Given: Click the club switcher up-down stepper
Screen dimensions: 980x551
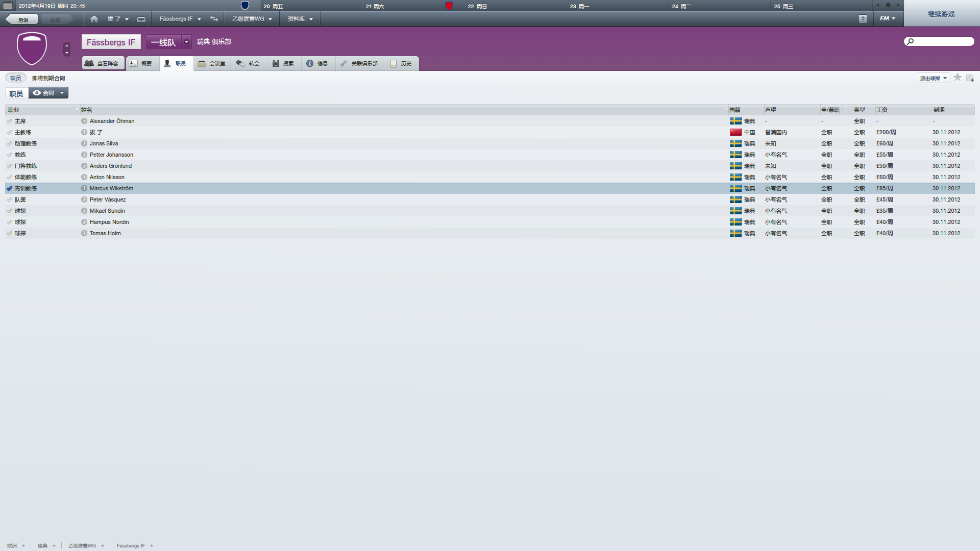Looking at the screenshot, I should [66, 49].
